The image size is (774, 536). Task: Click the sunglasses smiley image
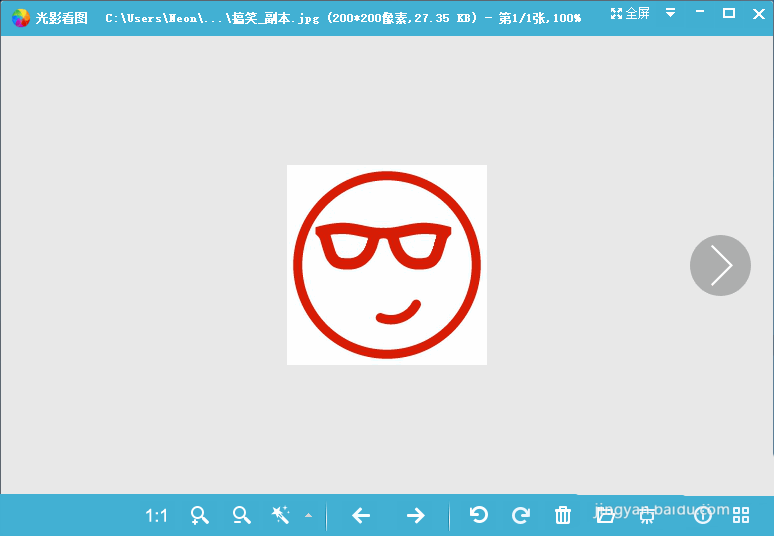387,265
